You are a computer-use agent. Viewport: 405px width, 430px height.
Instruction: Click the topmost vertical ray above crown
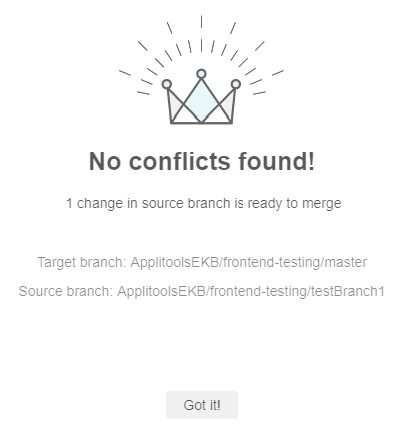(x=201, y=21)
